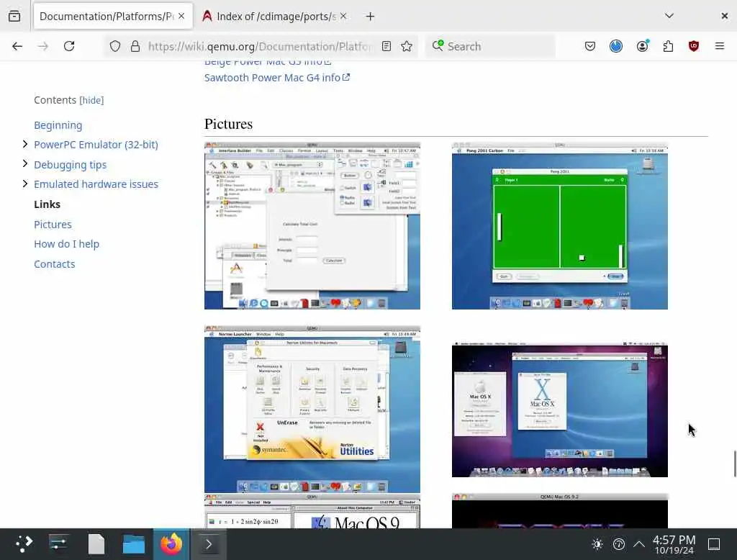This screenshot has width=737, height=560.
Task: Expand Debugging tips subsections
Action: [x=25, y=163]
